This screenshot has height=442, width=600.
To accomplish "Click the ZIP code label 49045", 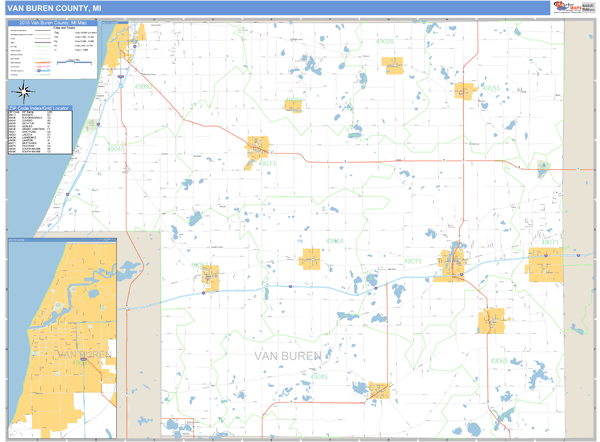I will [313, 376].
